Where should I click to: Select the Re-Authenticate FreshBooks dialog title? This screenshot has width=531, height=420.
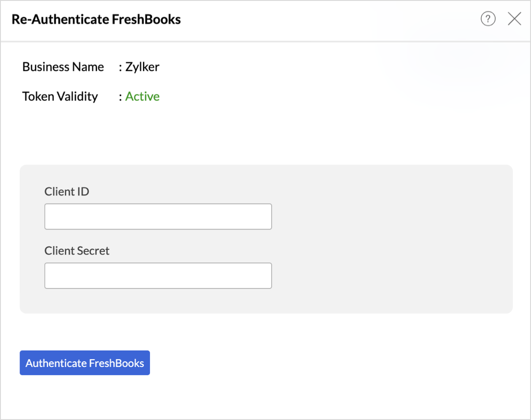(96, 19)
